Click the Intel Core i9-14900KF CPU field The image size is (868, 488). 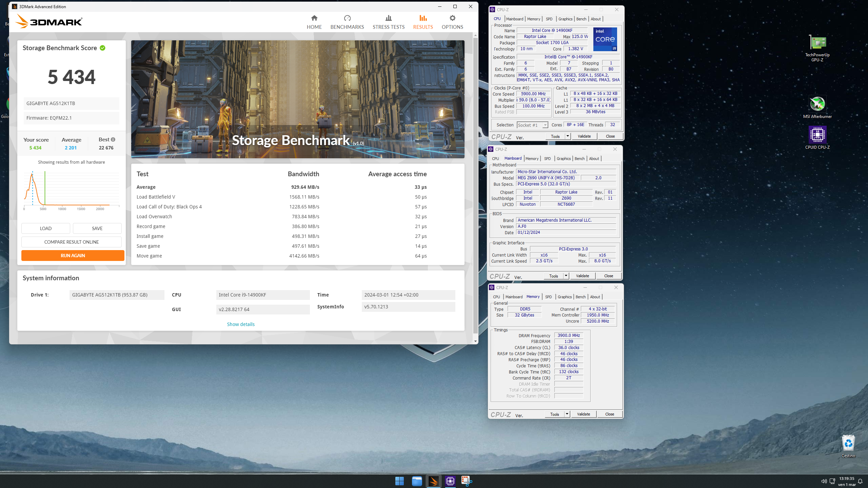pyautogui.click(x=263, y=295)
